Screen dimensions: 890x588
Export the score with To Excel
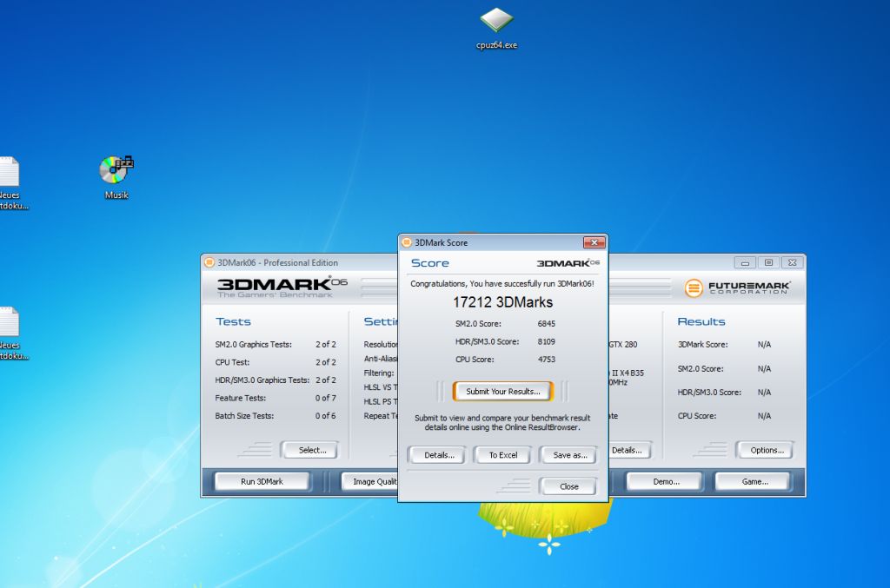click(x=503, y=455)
